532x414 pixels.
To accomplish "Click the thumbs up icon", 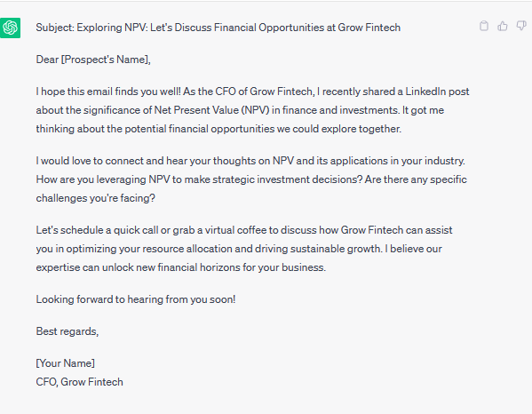I will pos(503,26).
